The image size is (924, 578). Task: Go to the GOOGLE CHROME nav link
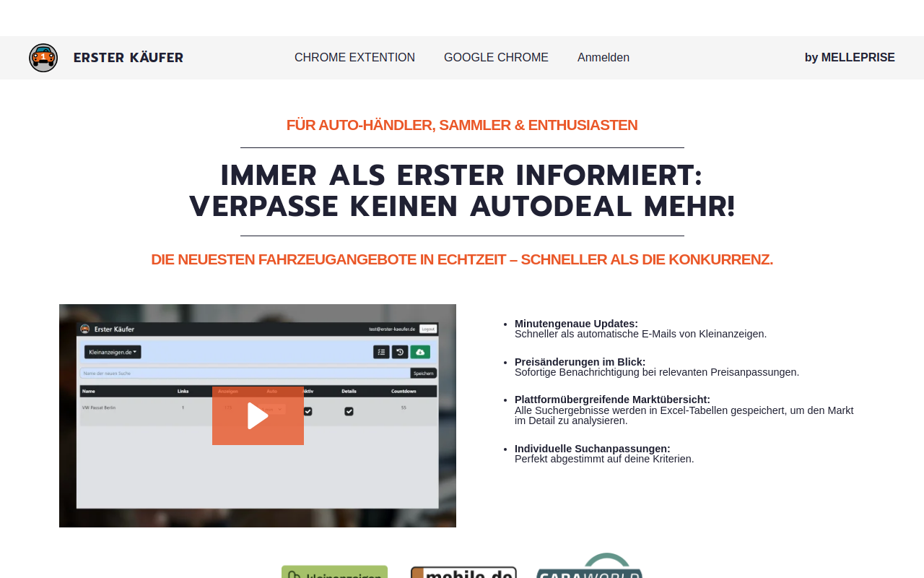(x=496, y=58)
